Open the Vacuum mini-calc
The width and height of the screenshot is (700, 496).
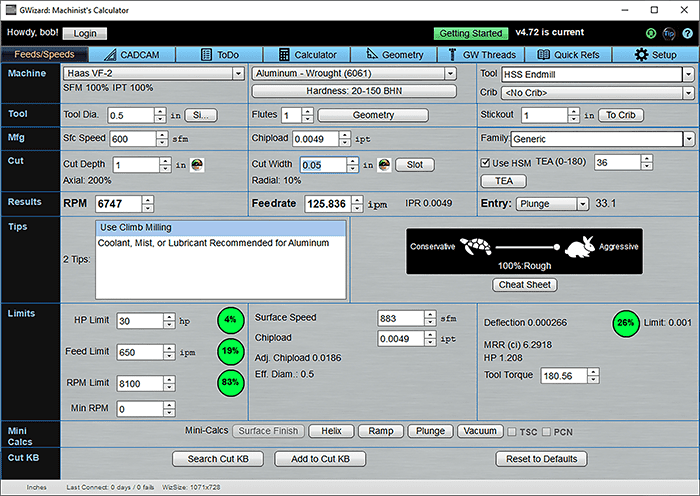pyautogui.click(x=480, y=431)
